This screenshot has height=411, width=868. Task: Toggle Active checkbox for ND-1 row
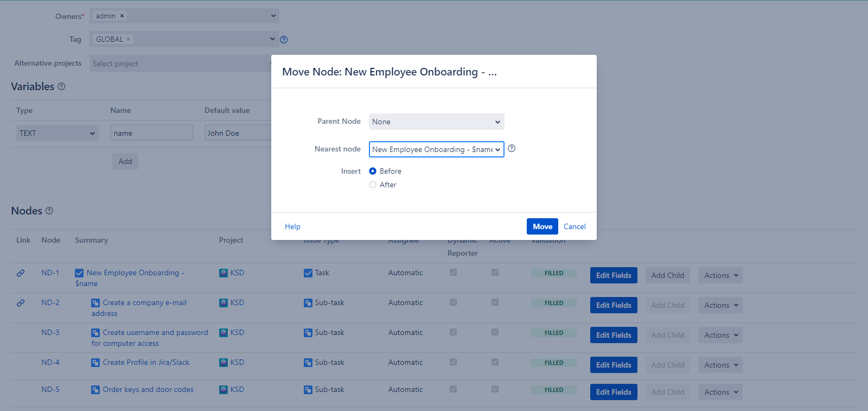tap(495, 273)
